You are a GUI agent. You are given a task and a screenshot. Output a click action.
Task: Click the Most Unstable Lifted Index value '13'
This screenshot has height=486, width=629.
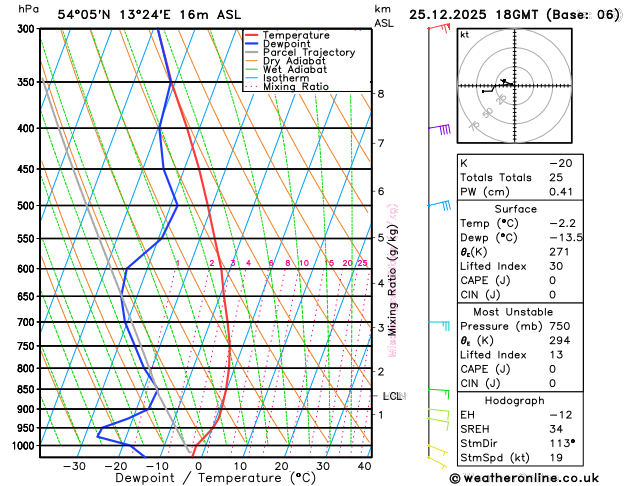pyautogui.click(x=556, y=355)
